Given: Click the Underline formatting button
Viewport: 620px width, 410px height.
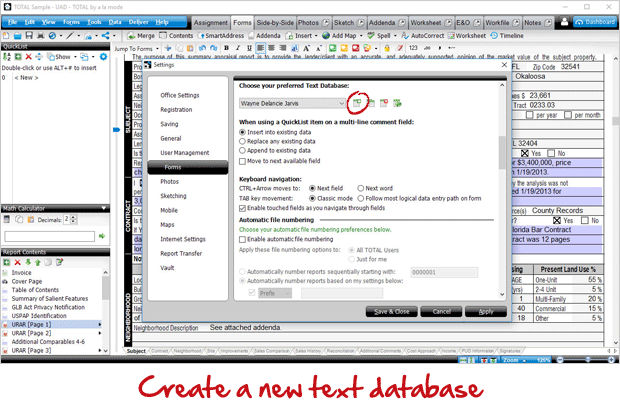Looking at the screenshot, I should [249, 48].
